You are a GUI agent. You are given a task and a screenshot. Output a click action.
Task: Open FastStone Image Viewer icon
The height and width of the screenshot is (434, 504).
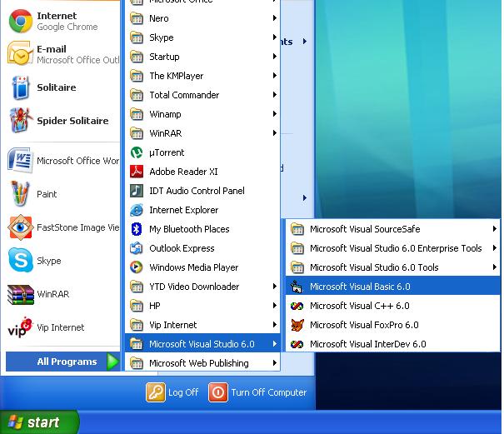(20, 227)
